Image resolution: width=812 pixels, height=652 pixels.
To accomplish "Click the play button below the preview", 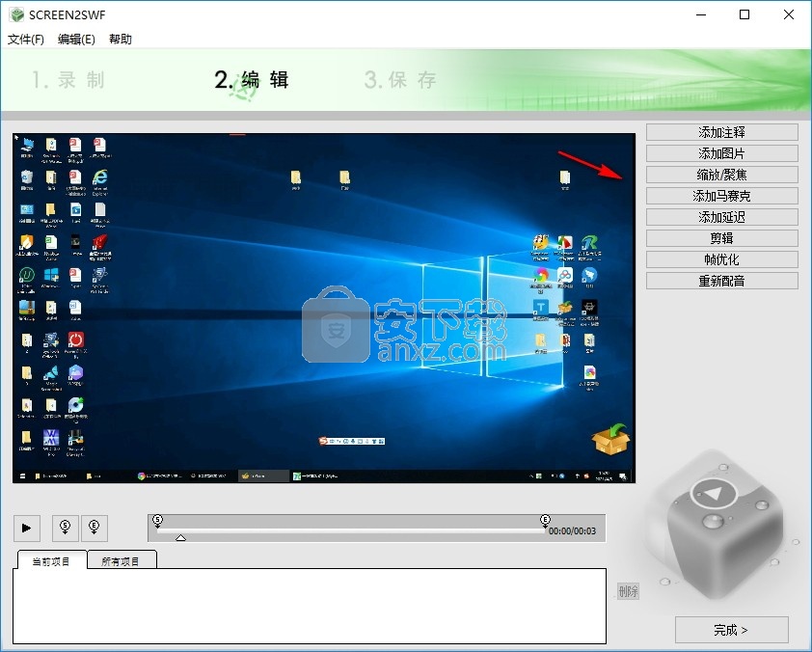I will pyautogui.click(x=26, y=528).
